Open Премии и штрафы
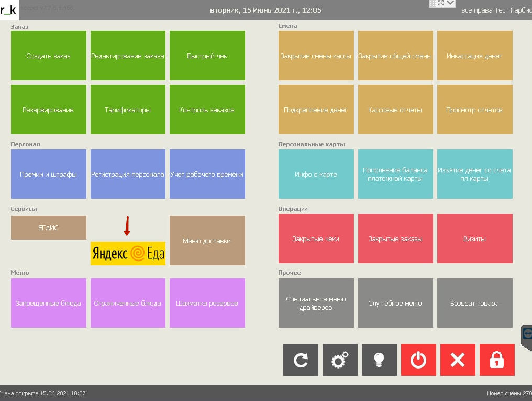Image resolution: width=532 pixels, height=401 pixels. [x=49, y=174]
